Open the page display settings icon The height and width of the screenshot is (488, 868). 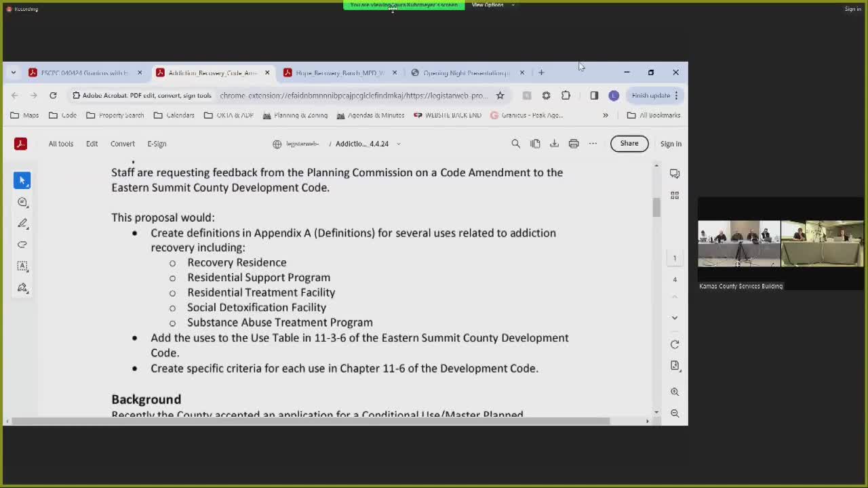click(675, 365)
